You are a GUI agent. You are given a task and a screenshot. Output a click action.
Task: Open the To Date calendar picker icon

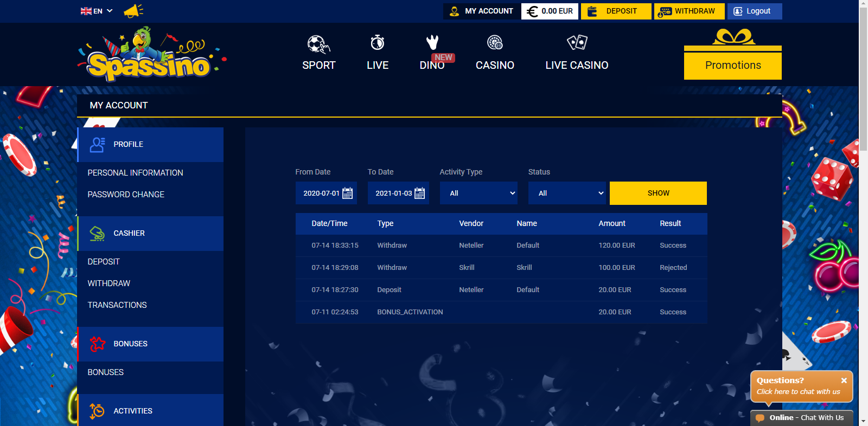tap(420, 193)
